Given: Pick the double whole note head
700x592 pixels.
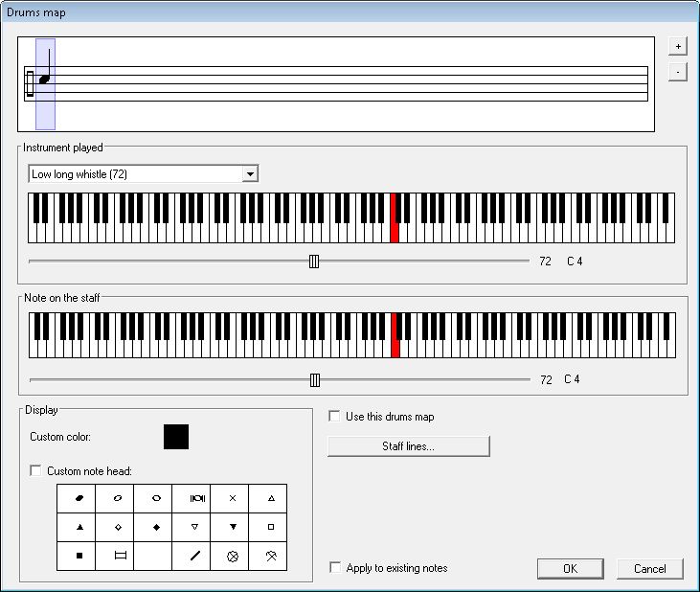Looking at the screenshot, I should pyautogui.click(x=193, y=498).
